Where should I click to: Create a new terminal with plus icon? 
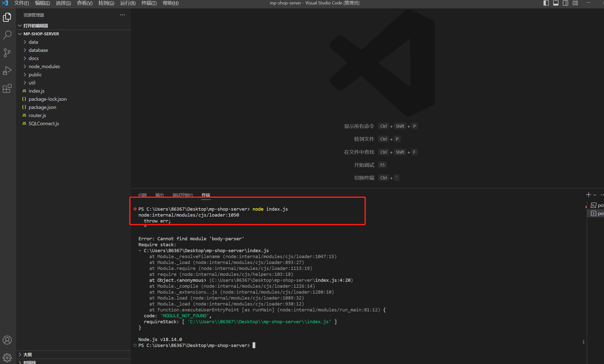(588, 195)
